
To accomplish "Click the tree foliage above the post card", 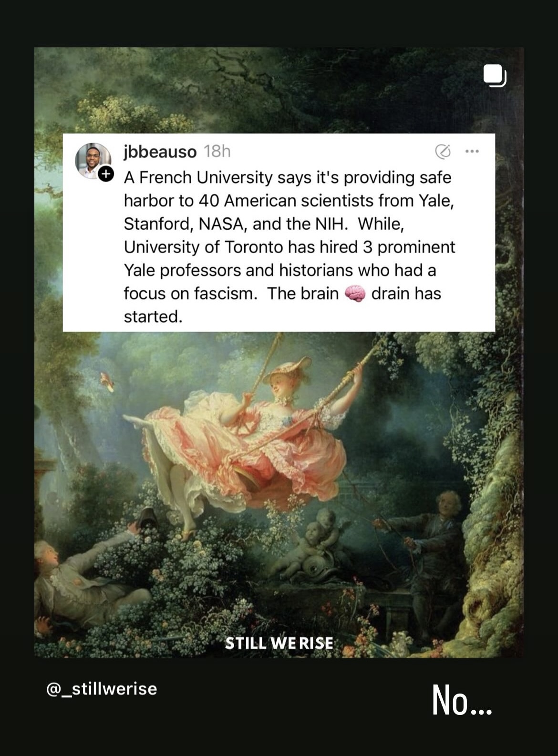I will pos(279,91).
